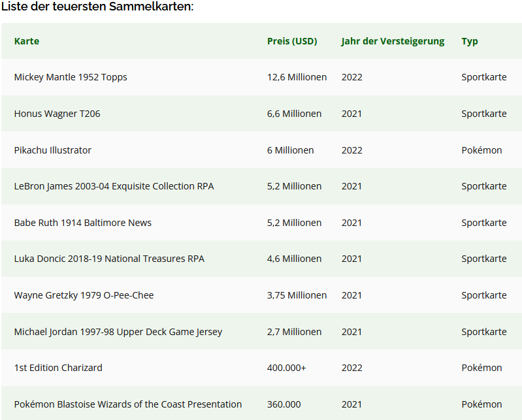Image resolution: width=522 pixels, height=420 pixels.
Task: Click the Karte column header
Action: 27,41
